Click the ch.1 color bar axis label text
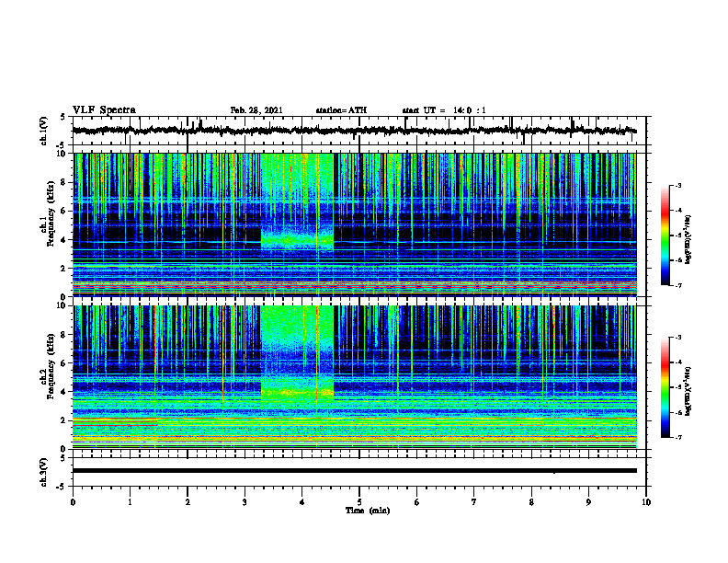 (x=689, y=239)
